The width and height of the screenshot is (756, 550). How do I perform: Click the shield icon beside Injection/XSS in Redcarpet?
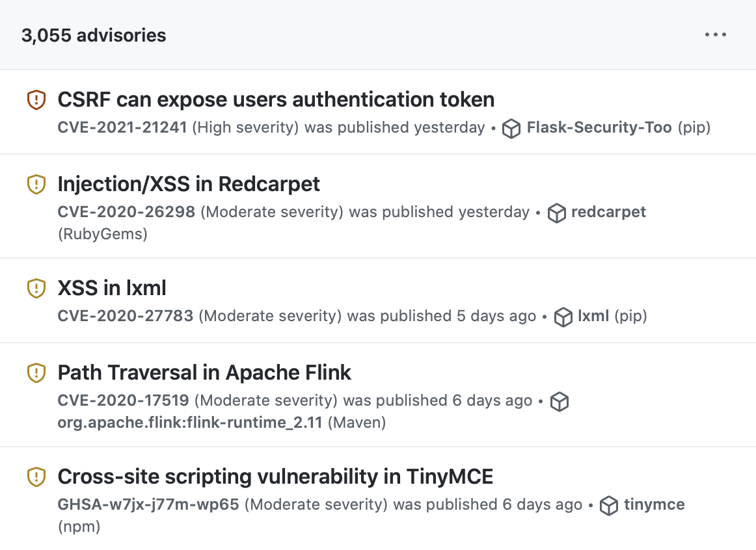[36, 185]
